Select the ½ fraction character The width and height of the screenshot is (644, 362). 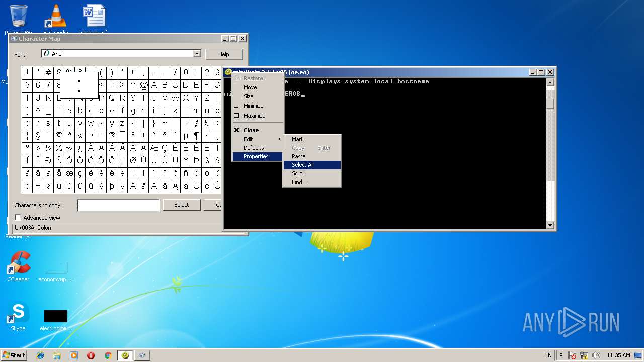[x=59, y=148]
